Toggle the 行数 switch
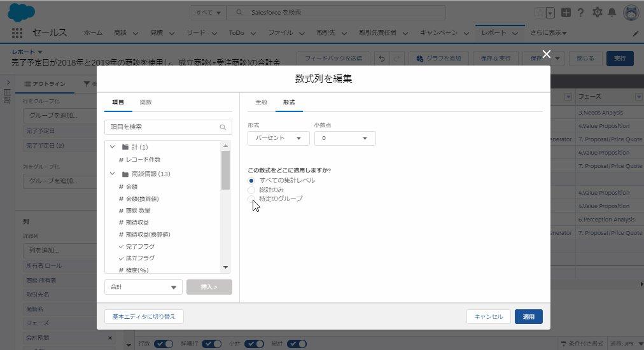Viewport: 644px width, 350px height. pyautogui.click(x=164, y=344)
